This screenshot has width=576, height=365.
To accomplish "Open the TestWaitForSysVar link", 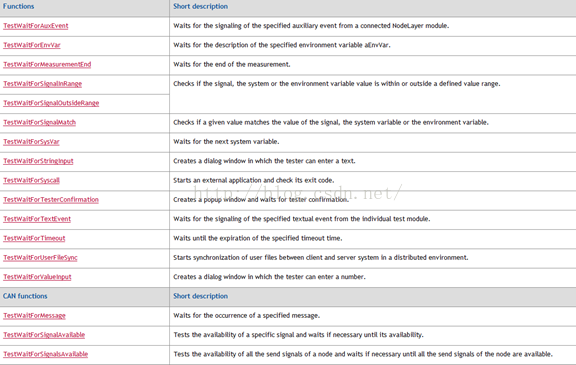I will click(31, 142).
